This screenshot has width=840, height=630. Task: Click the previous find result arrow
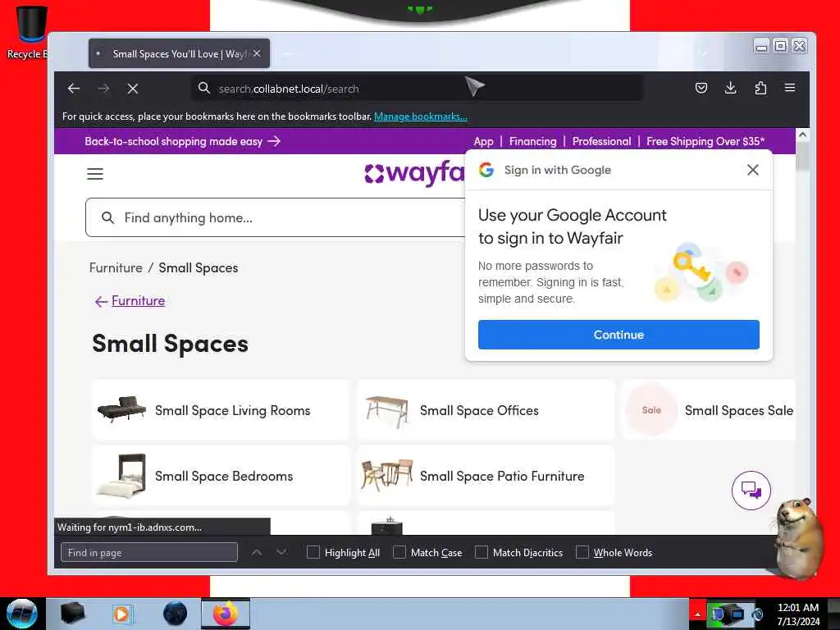click(x=257, y=552)
